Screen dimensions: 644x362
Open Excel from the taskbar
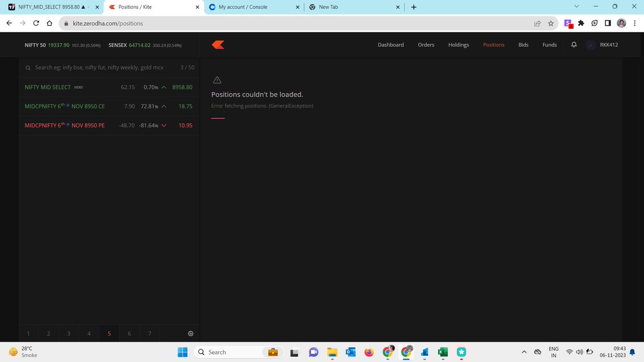[x=443, y=352]
